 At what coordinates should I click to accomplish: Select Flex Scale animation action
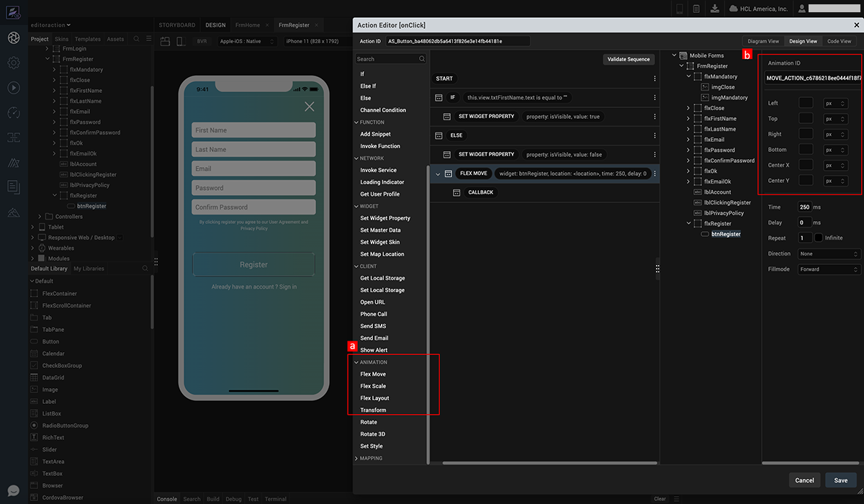(x=373, y=386)
